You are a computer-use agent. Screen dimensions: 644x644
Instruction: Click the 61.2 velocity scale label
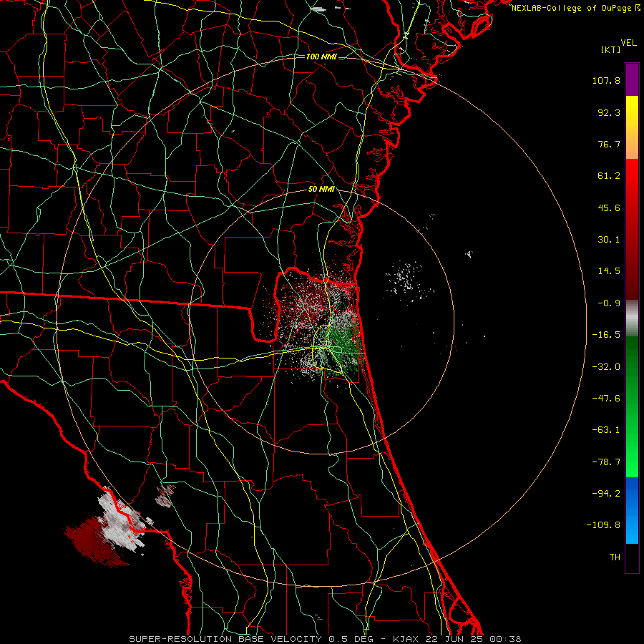(609, 176)
